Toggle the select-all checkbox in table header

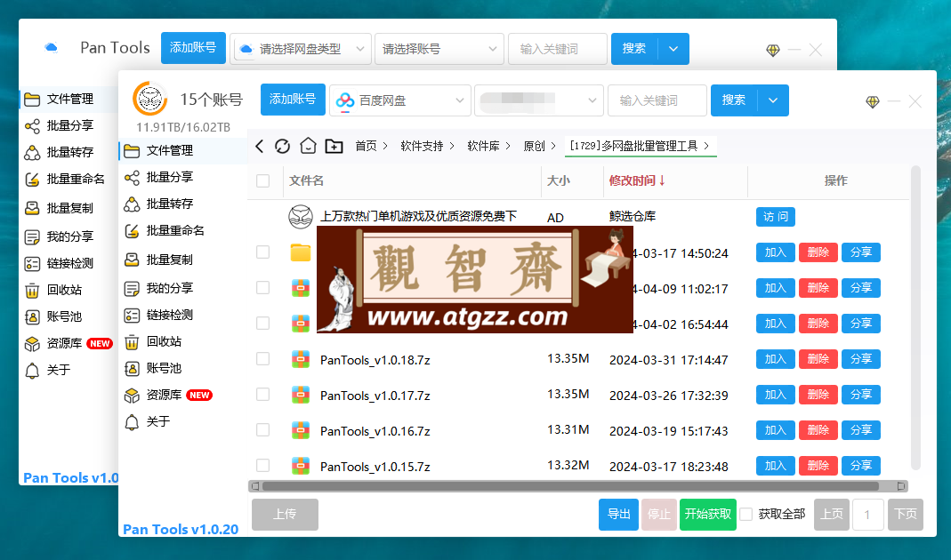[262, 180]
